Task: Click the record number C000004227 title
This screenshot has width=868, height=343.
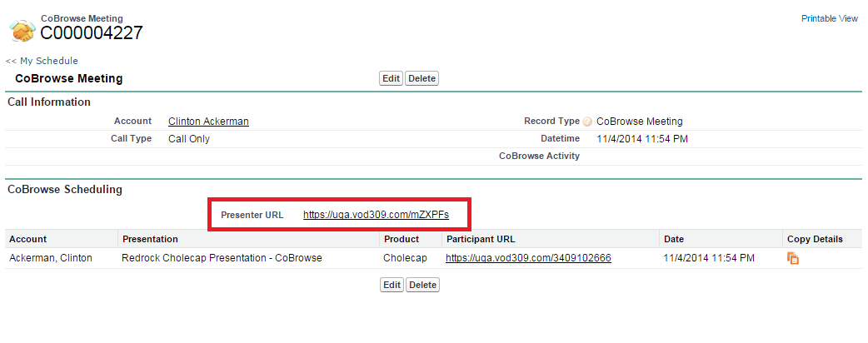Action: 92,33
